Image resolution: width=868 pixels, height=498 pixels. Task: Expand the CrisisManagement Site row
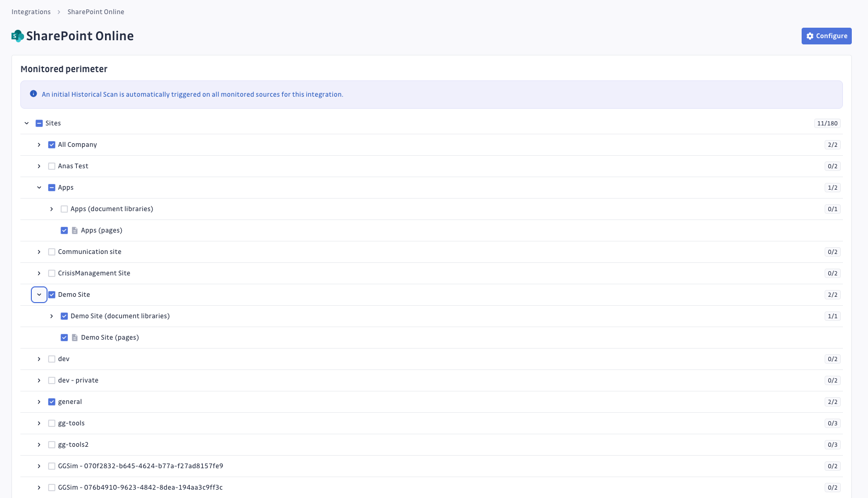coord(39,273)
